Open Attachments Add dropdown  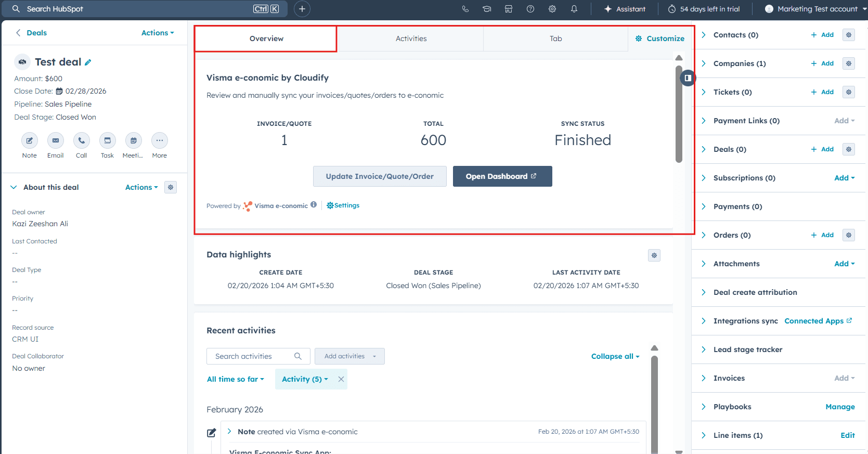[x=845, y=264]
